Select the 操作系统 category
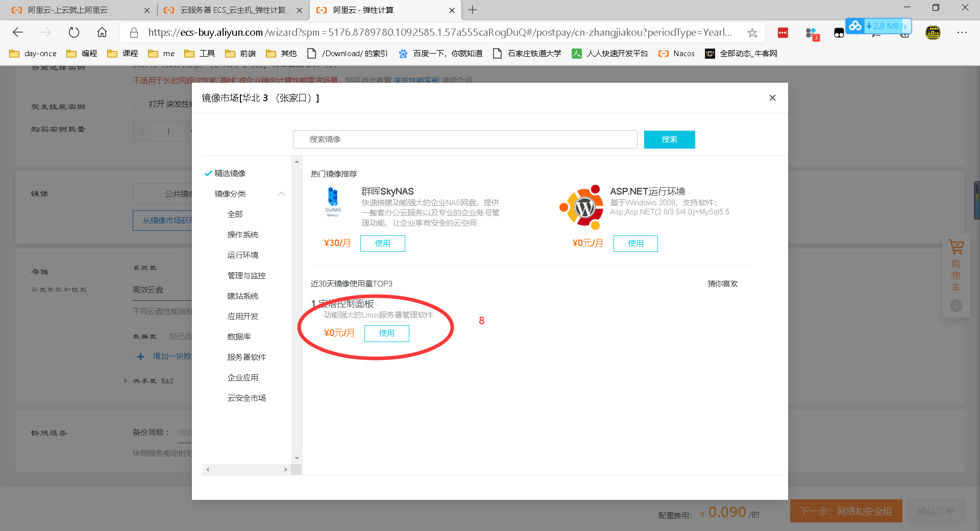 [242, 235]
